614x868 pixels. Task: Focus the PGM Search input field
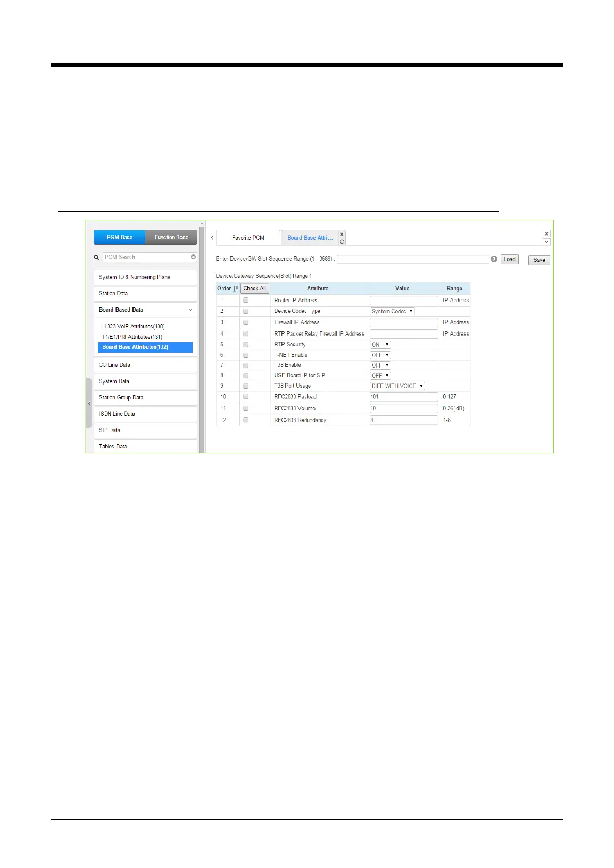pos(146,257)
